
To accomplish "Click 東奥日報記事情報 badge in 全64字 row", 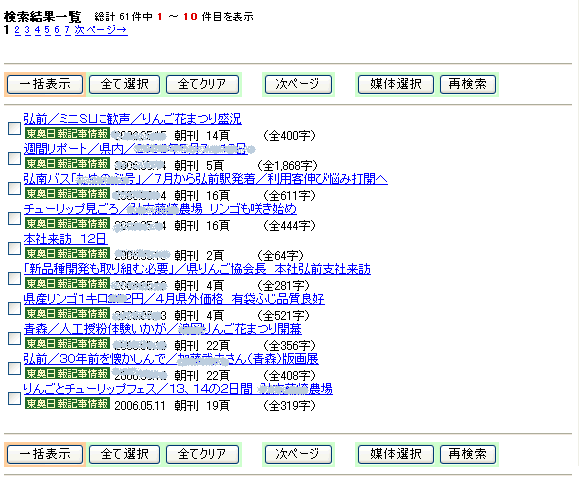I will [x=67, y=253].
